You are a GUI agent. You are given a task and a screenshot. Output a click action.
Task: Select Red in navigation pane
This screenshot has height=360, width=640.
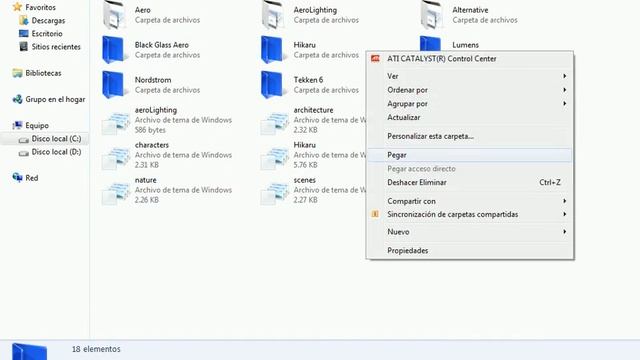point(31,178)
